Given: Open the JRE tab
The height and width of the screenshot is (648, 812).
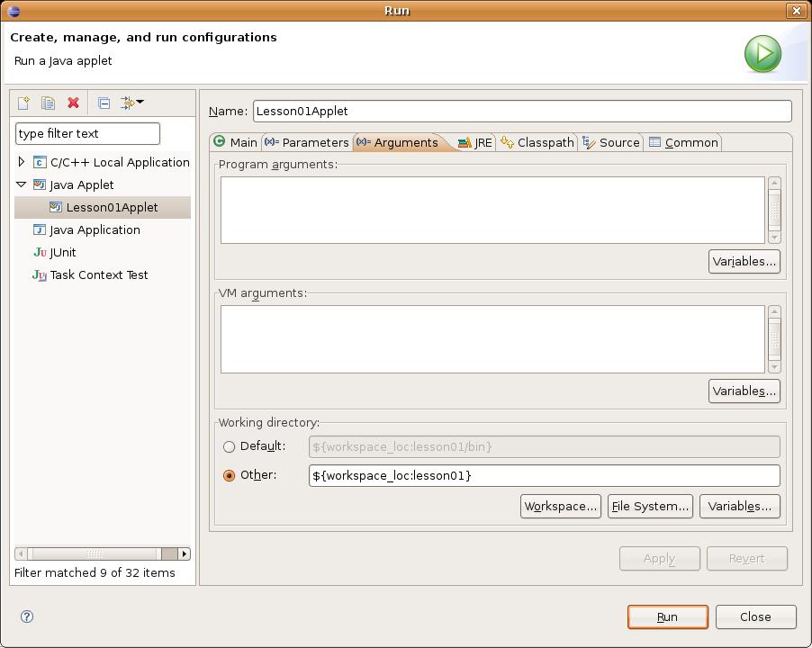Looking at the screenshot, I should click(x=475, y=142).
